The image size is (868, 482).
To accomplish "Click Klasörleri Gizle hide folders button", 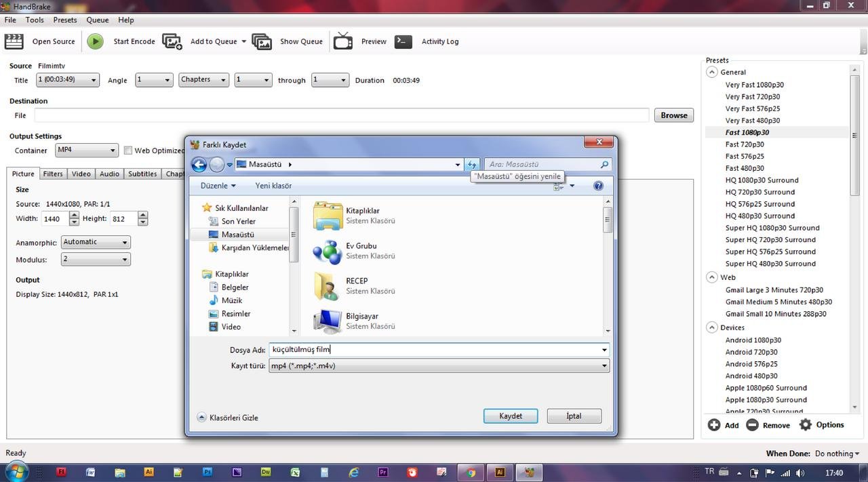I will (228, 418).
